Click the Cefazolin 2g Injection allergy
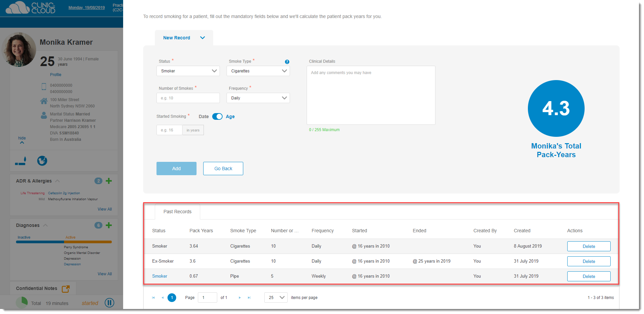The image size is (644, 314). pos(64,193)
